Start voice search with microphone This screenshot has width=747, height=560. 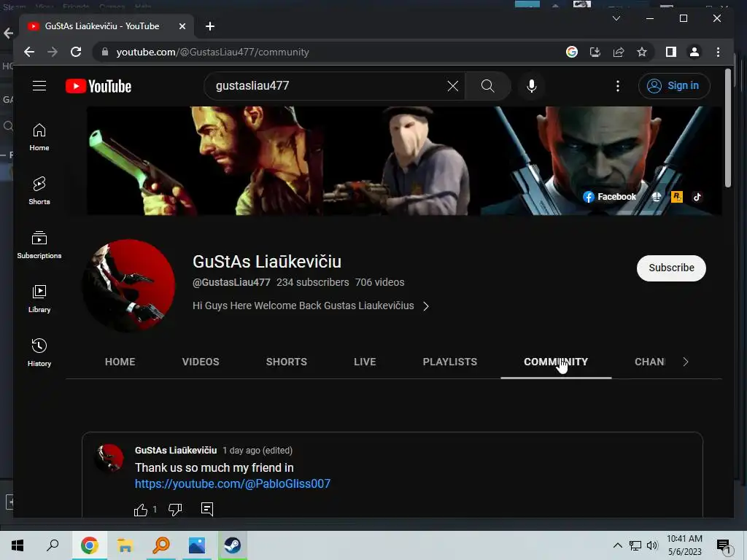pos(532,86)
